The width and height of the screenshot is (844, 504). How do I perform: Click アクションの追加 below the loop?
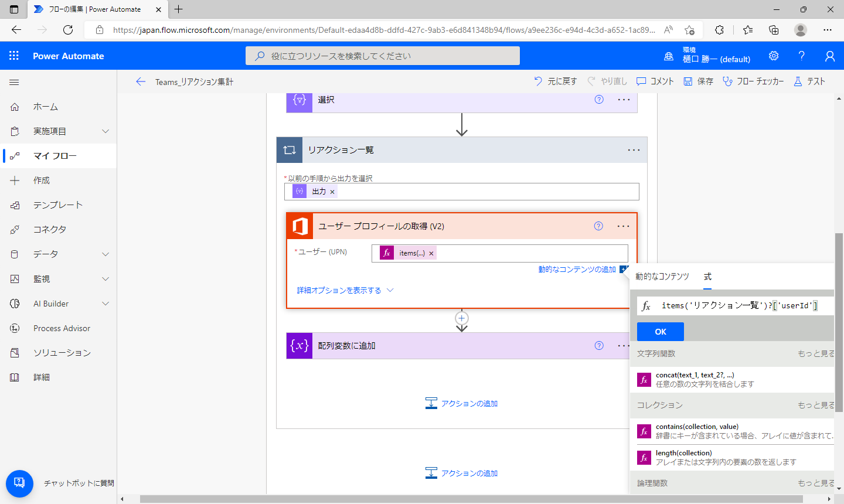tap(462, 473)
